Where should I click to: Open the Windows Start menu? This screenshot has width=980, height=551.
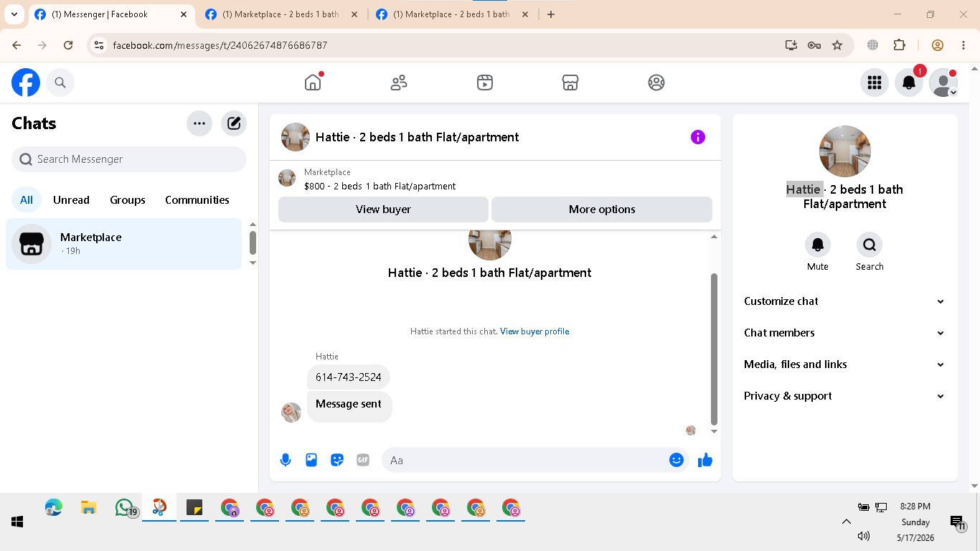click(17, 522)
